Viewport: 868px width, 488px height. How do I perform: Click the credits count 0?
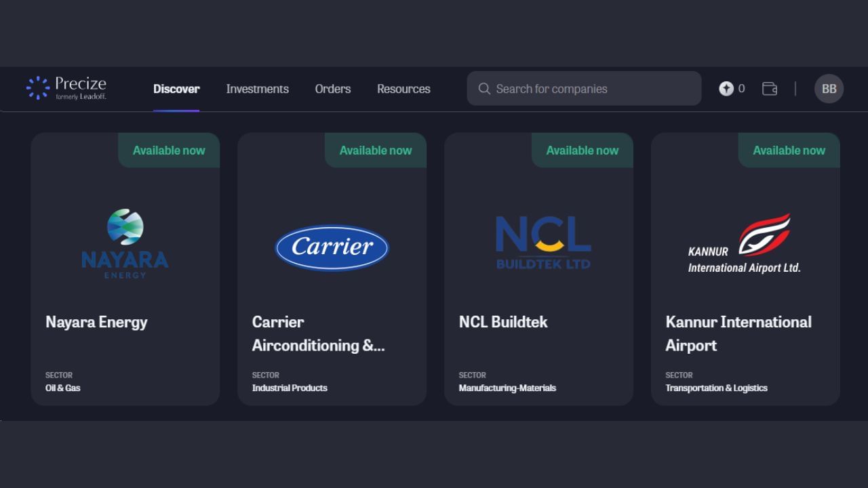[x=741, y=89]
